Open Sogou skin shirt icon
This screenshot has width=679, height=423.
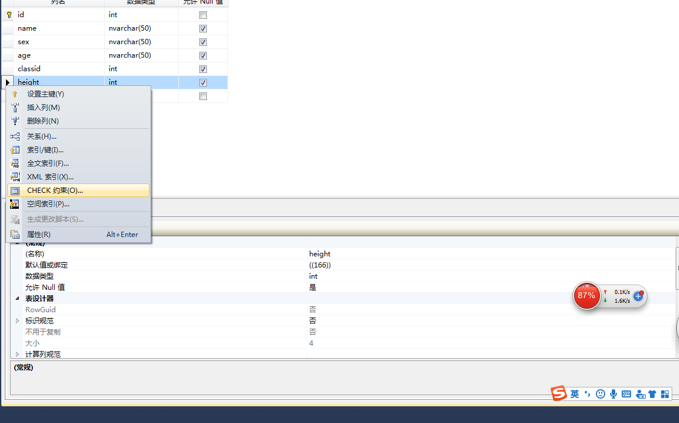(652, 394)
